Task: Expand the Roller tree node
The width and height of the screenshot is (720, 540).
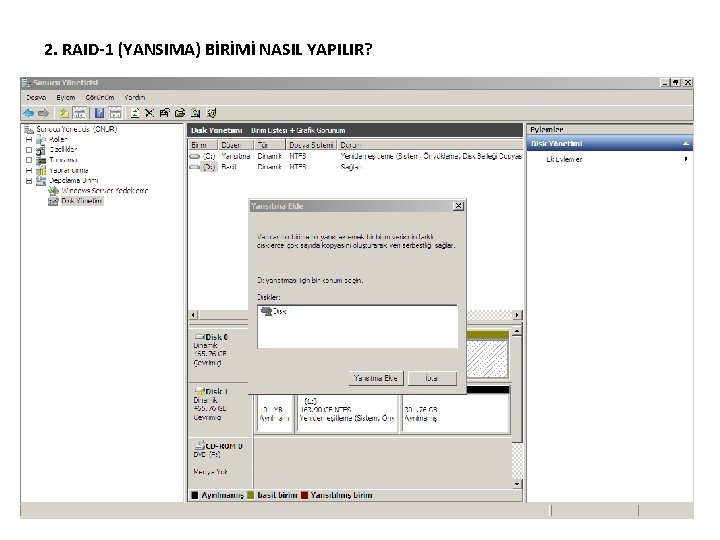Action: tap(29, 139)
